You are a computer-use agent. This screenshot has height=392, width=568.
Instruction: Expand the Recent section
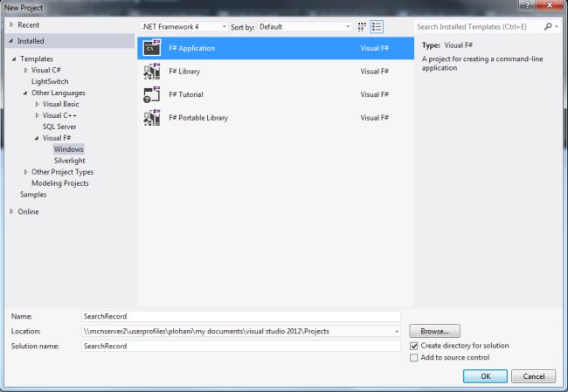11,24
